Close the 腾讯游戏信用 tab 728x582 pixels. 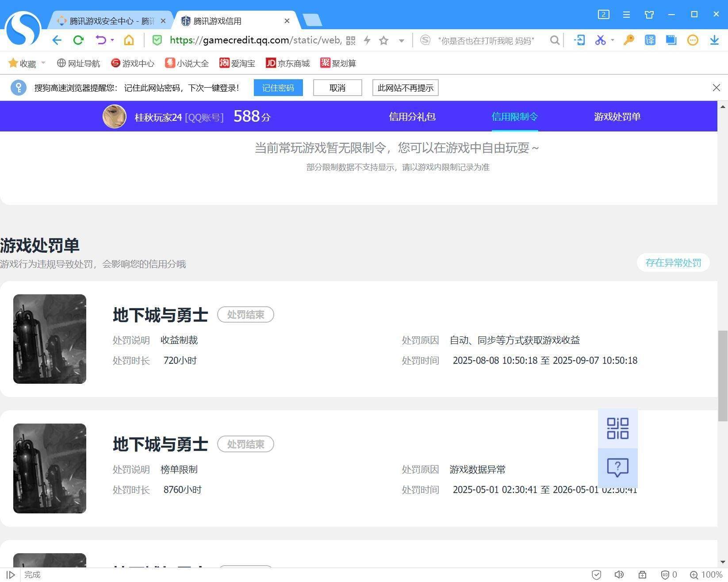tap(287, 21)
